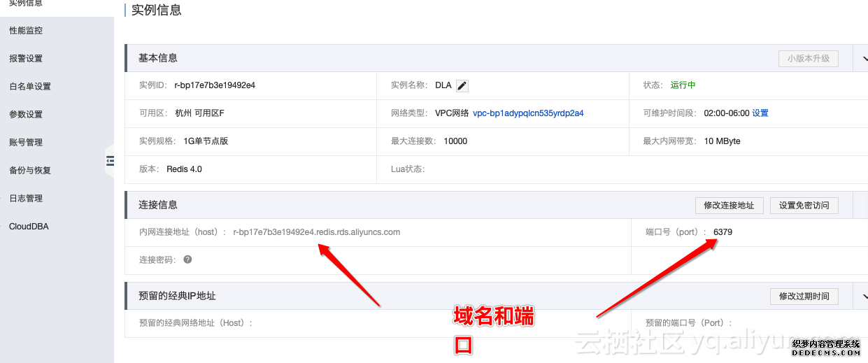Navigate to 账号管理
Viewport: 868px width, 363px height.
[x=26, y=143]
